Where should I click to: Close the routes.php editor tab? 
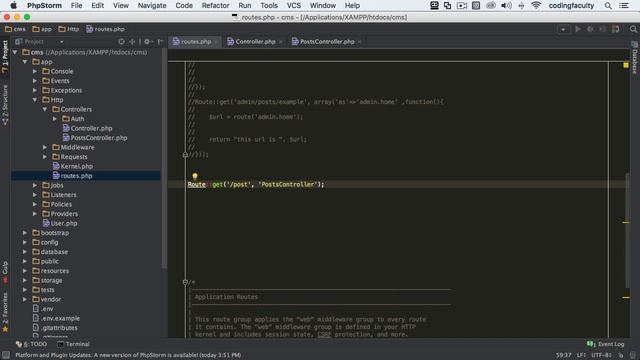(x=216, y=42)
